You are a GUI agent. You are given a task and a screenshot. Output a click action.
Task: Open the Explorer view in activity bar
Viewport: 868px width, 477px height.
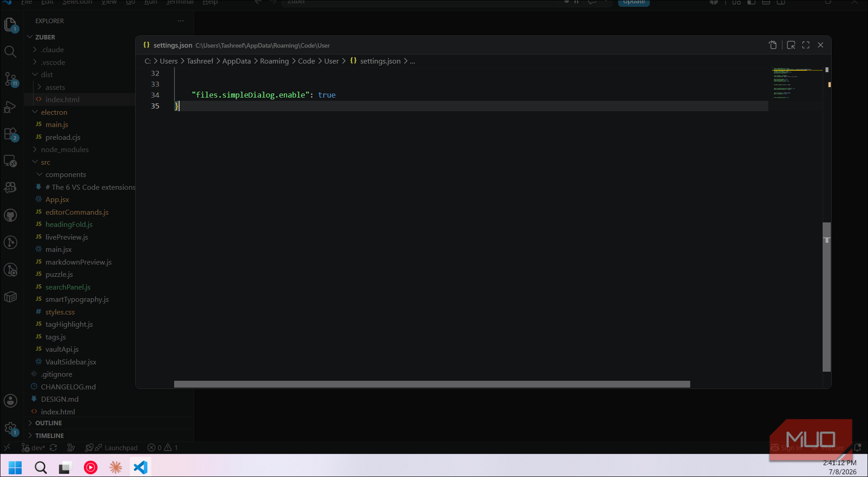(10, 25)
